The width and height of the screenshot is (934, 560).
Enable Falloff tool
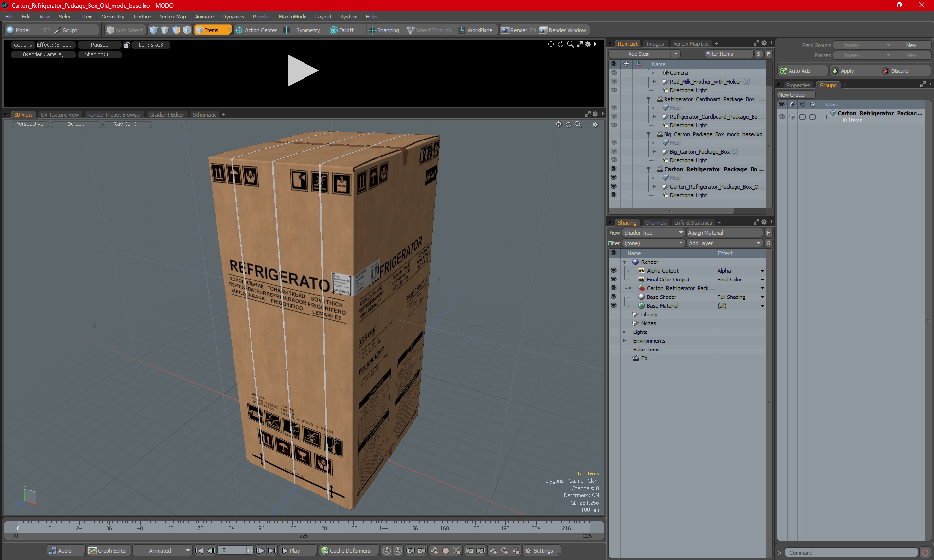(x=342, y=30)
